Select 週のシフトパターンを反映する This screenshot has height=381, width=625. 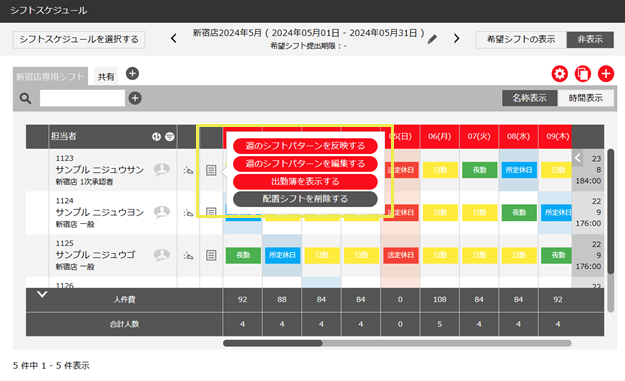(x=305, y=146)
